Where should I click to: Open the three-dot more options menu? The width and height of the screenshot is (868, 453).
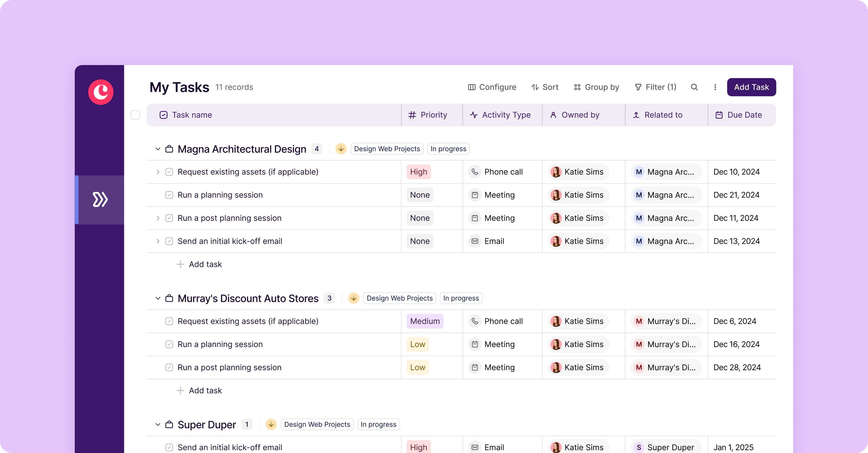click(715, 87)
